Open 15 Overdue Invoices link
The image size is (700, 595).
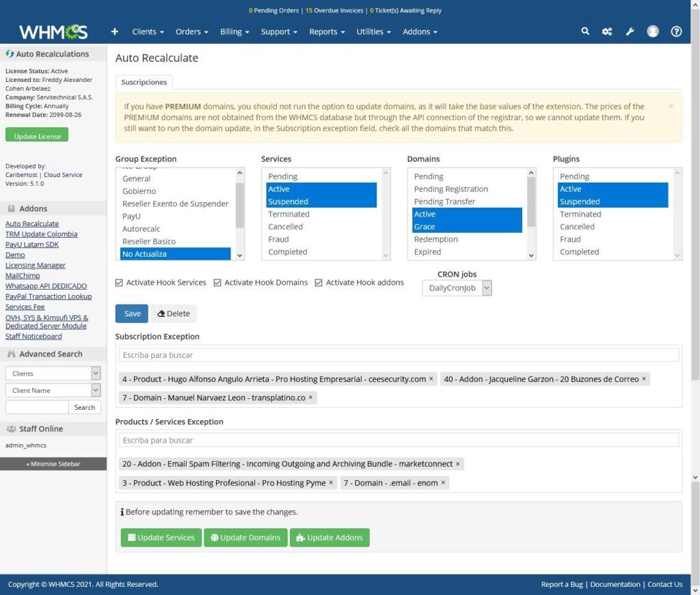click(334, 10)
